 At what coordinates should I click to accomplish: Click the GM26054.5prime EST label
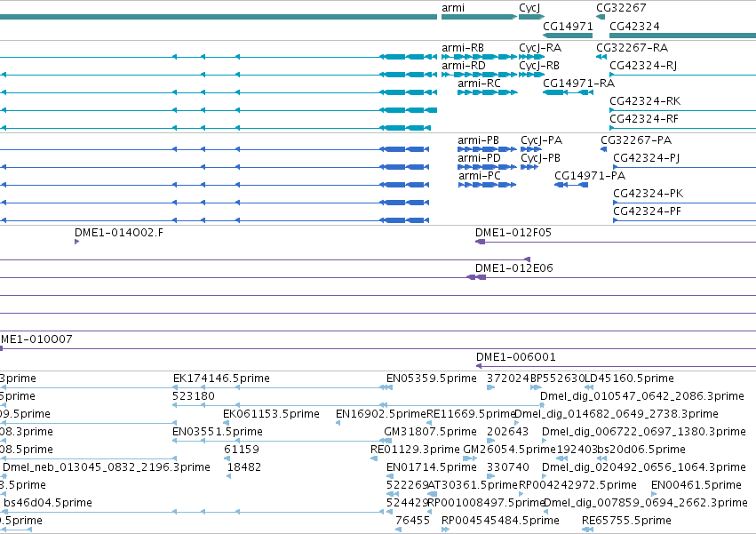510,450
